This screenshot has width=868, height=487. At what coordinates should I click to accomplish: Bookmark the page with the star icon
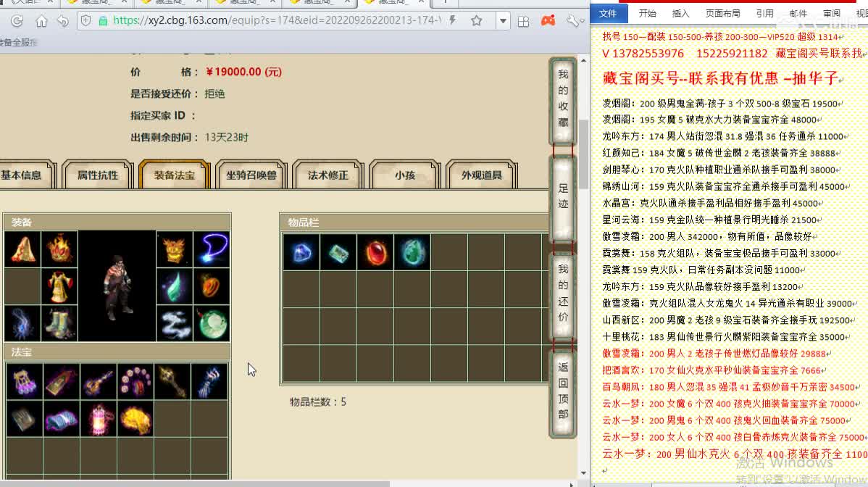[477, 21]
